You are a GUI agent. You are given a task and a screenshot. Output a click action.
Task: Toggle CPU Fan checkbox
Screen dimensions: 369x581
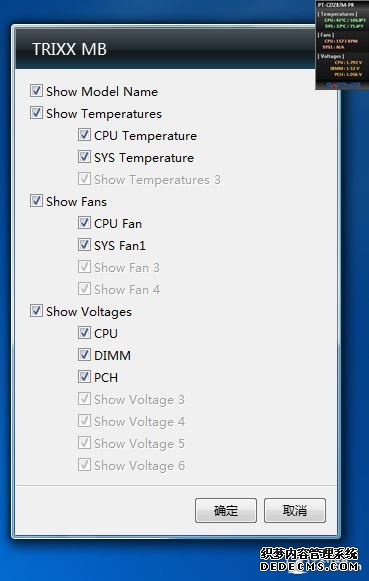[x=84, y=223]
